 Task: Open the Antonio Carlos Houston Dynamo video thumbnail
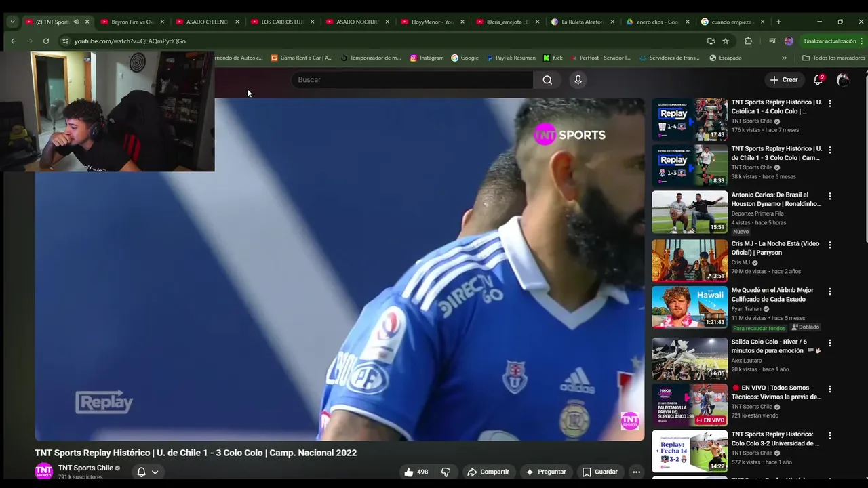pos(690,211)
